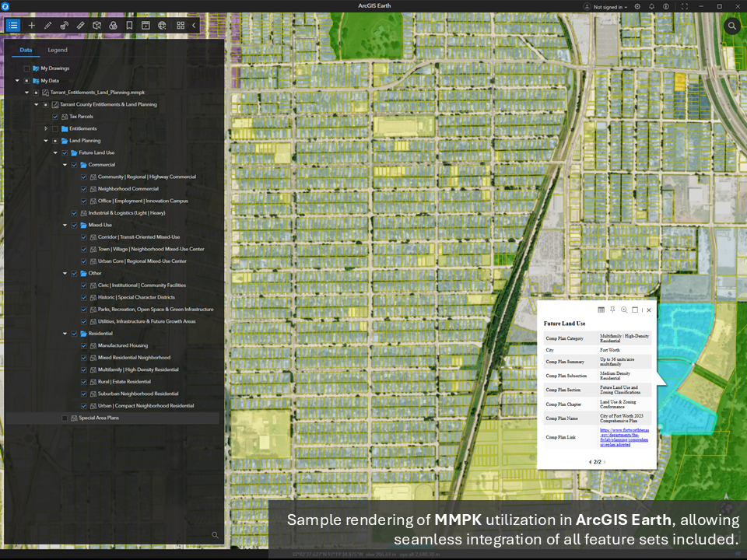
Task: Open the Basemap and terrain circles icon
Action: (113, 25)
